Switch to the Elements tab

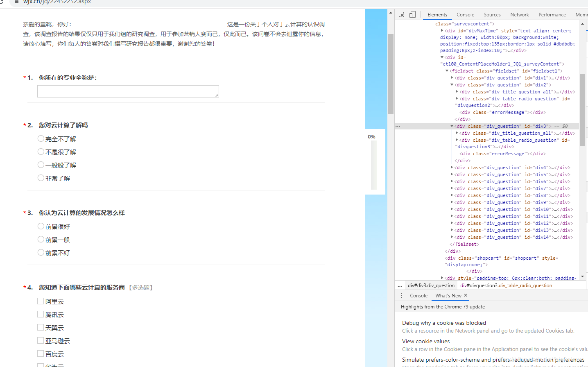pos(437,15)
